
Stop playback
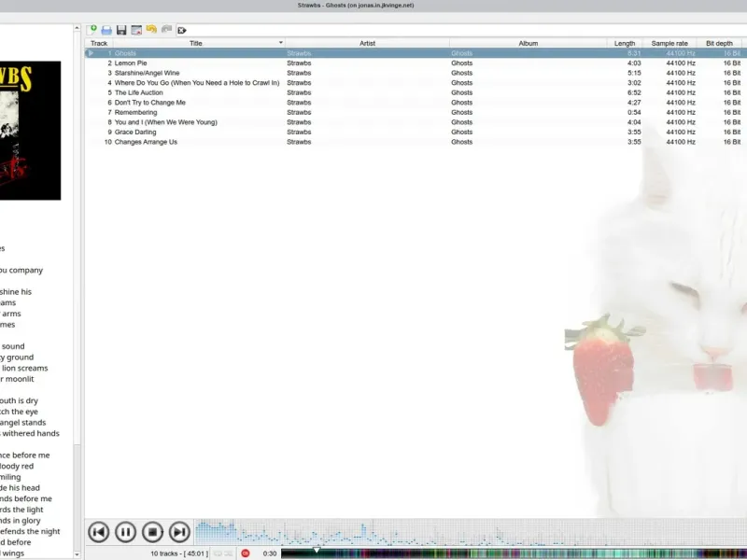click(152, 532)
